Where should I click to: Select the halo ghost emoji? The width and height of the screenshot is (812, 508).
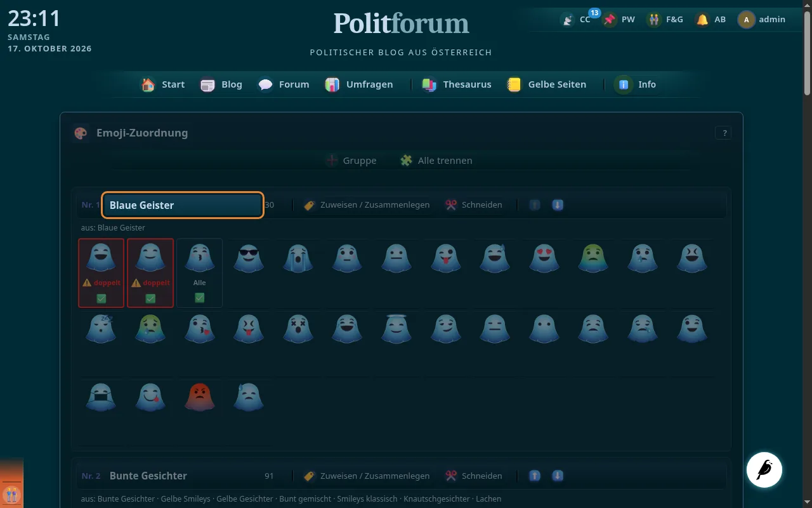[396, 328]
